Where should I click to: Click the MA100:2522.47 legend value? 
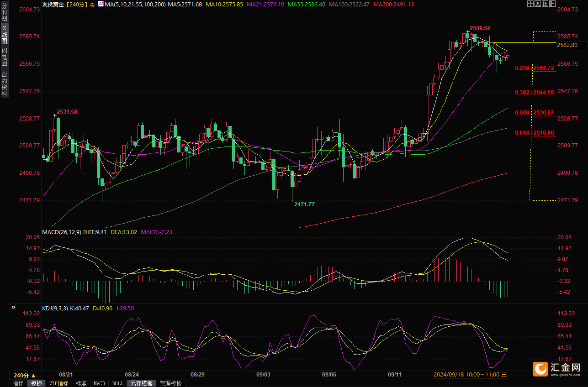pyautogui.click(x=350, y=4)
